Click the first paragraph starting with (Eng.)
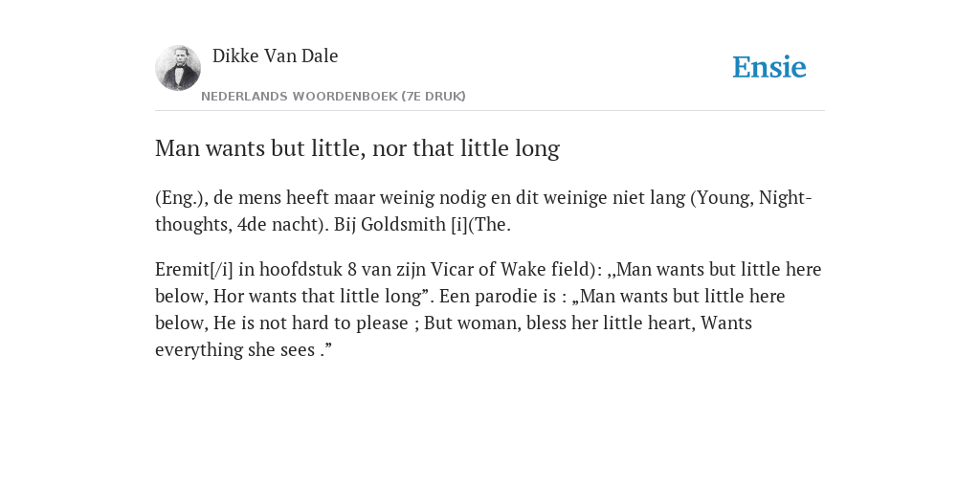980x490 pixels. tap(483, 211)
